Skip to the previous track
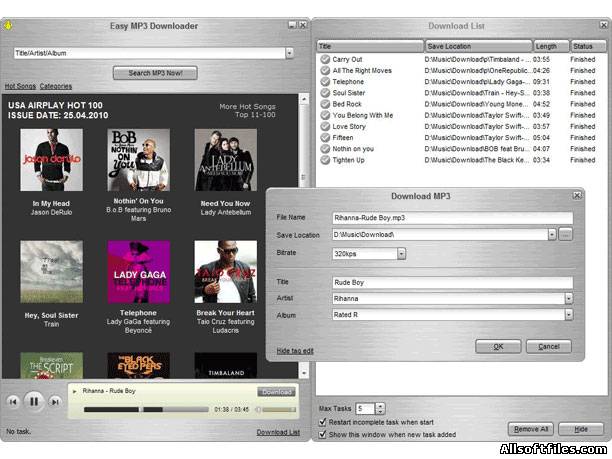The width and height of the screenshot is (612, 459). [x=13, y=402]
